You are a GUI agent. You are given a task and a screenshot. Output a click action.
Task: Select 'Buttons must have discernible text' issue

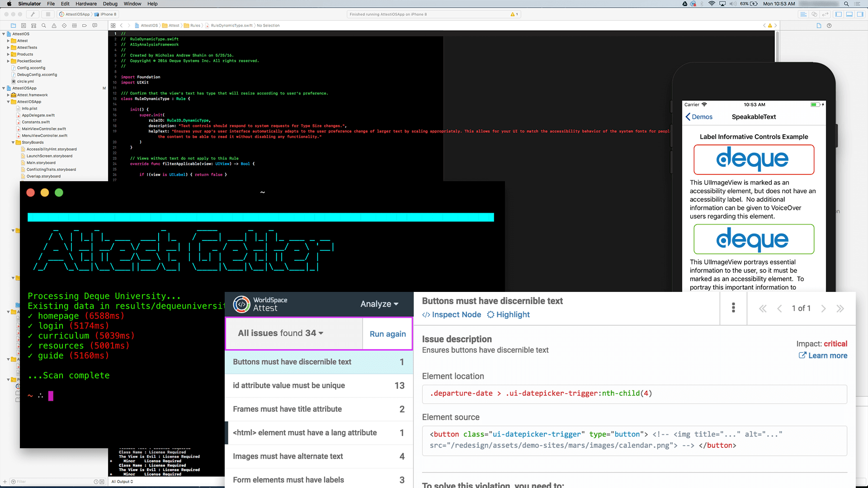point(319,362)
